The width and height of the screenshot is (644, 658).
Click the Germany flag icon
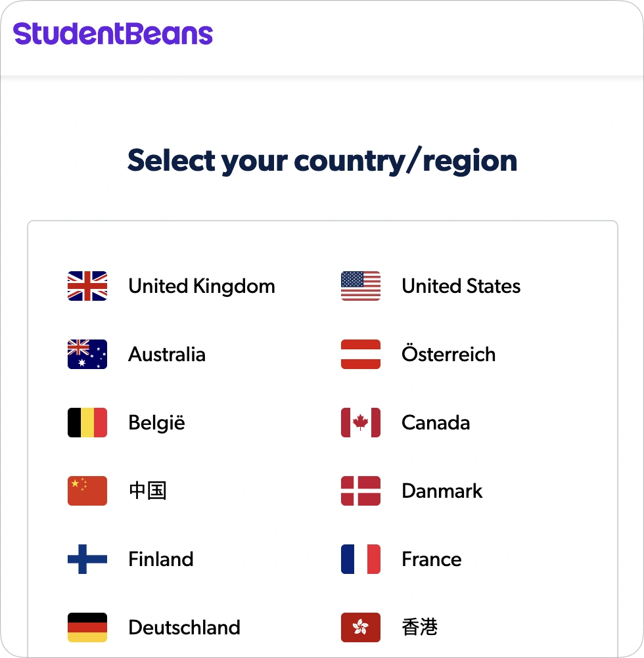[87, 628]
